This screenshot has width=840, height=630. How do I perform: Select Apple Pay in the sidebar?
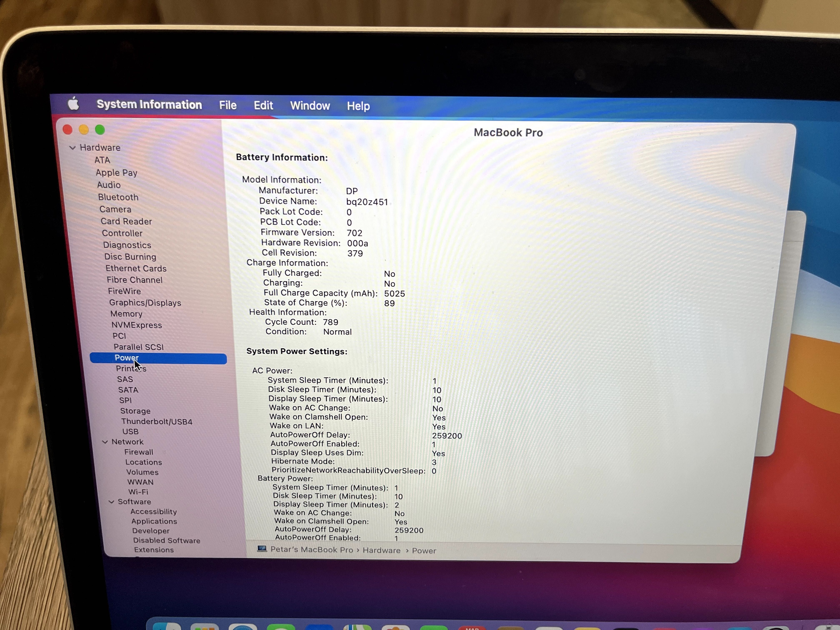[116, 173]
